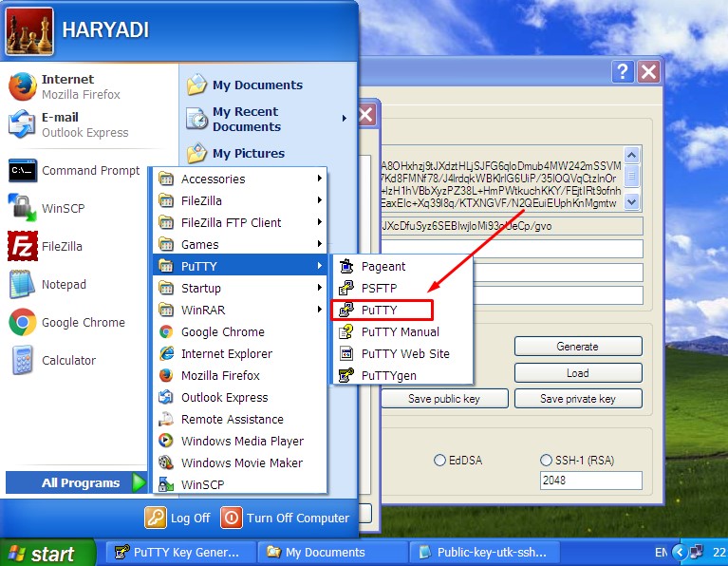Image resolution: width=728 pixels, height=566 pixels.
Task: Open Windows Media Player from programs list
Action: (x=241, y=441)
